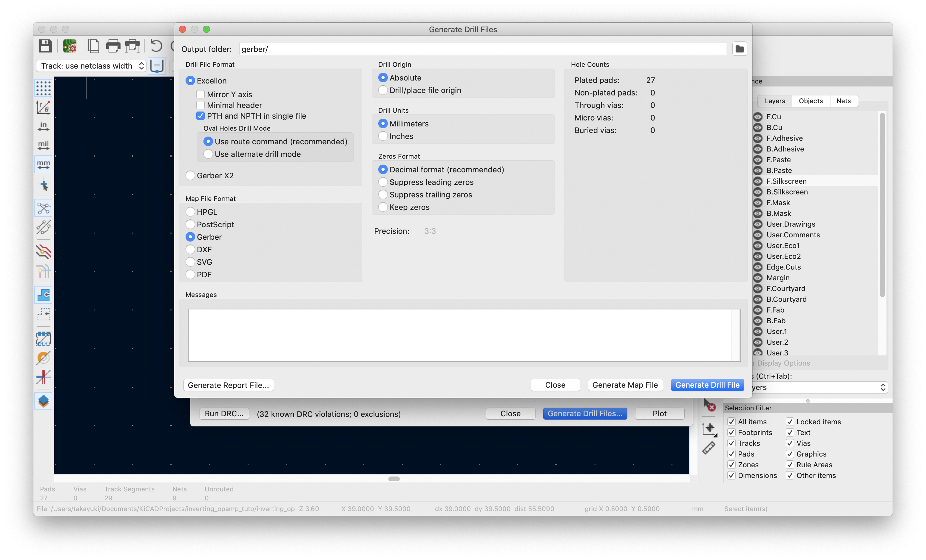Switch to Layers tab
926x560 pixels.
click(774, 101)
